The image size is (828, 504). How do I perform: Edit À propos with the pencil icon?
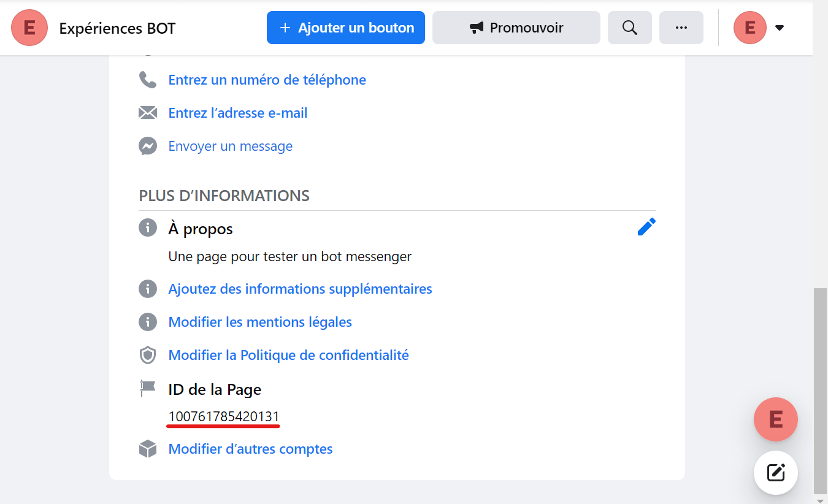tap(646, 227)
